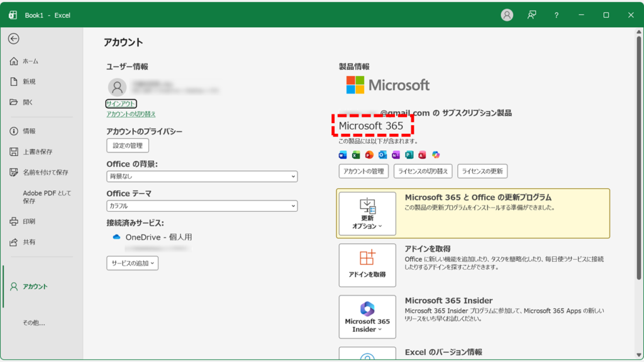This screenshot has width=644, height=362.
Task: Open the Office の背景 dropdown
Action: [x=202, y=177]
